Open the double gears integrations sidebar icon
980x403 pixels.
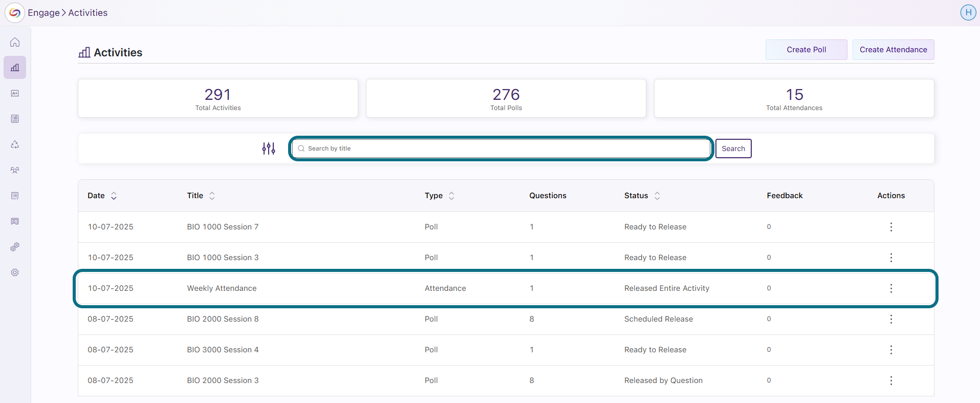[x=15, y=247]
